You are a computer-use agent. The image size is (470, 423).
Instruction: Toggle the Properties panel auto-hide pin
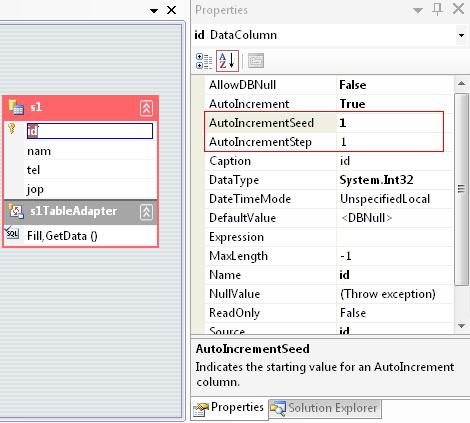(438, 9)
